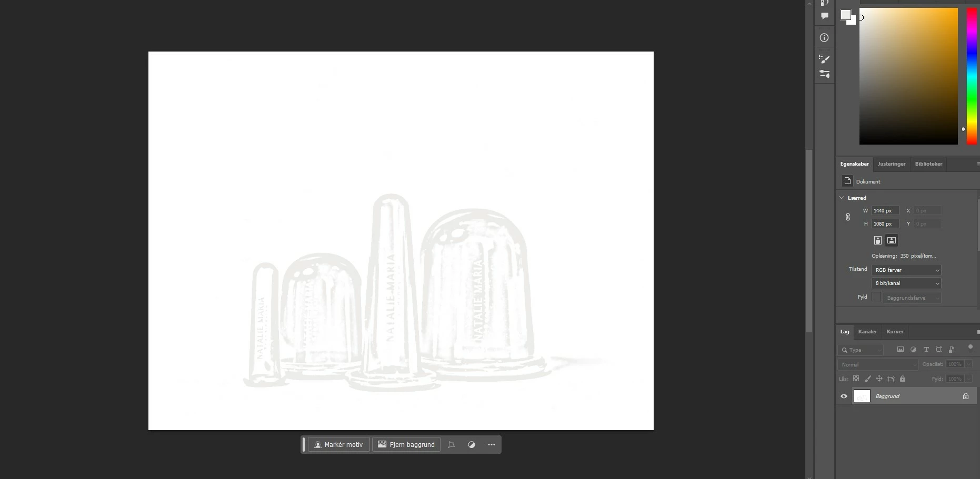Screen dimensions: 980x479
Task: Open the three-dots more options in contextual bar
Action: pyautogui.click(x=492, y=444)
